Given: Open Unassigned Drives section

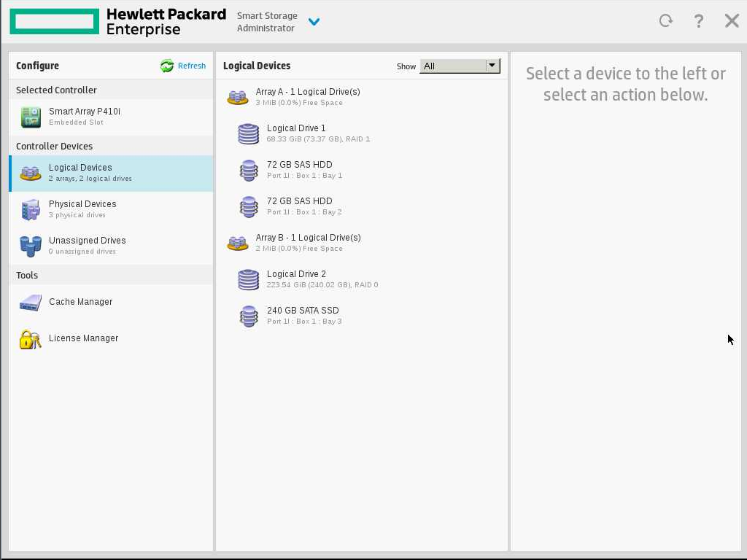Looking at the screenshot, I should coord(111,246).
